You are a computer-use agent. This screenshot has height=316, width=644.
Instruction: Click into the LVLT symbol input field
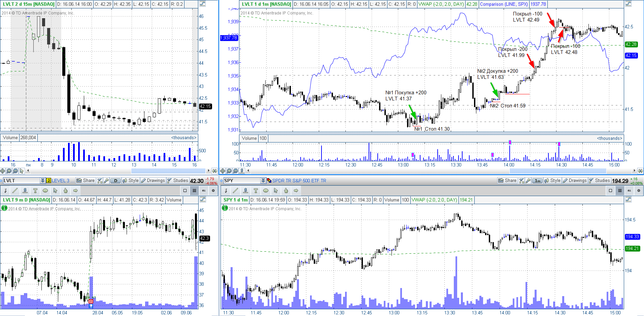21,181
